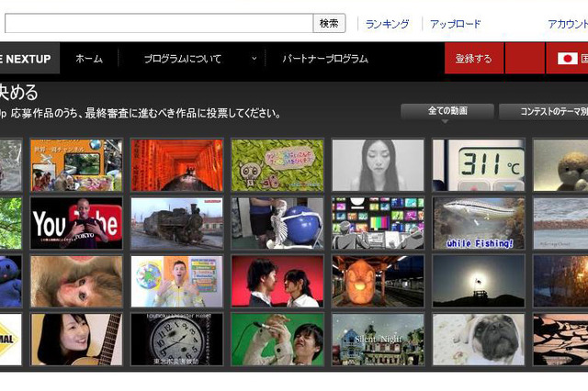Open the stuffed toy video in top row
Screen dimensions: 588x391
click(x=560, y=165)
